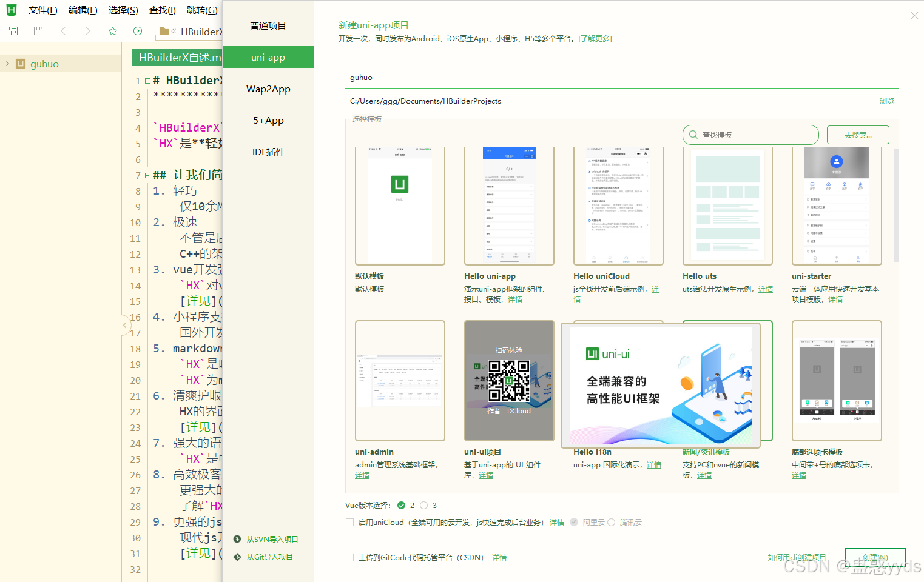
Task: Click the 了解更多 link
Action: [595, 39]
